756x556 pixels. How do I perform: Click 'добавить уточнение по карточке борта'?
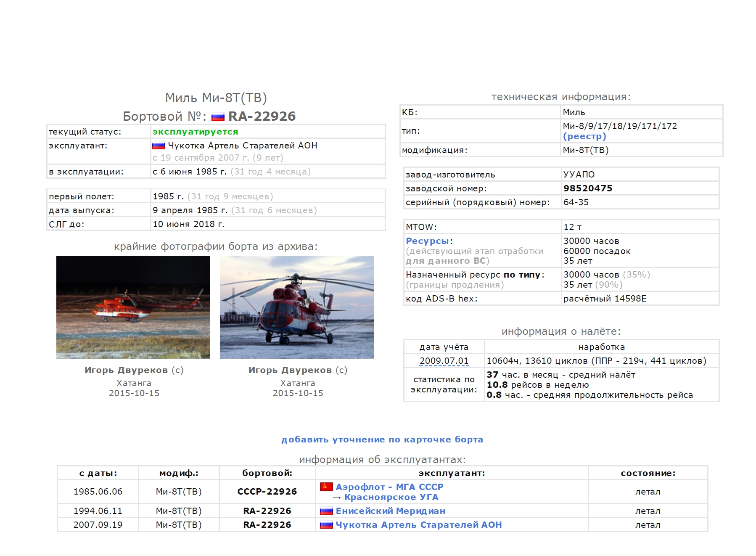pos(382,440)
